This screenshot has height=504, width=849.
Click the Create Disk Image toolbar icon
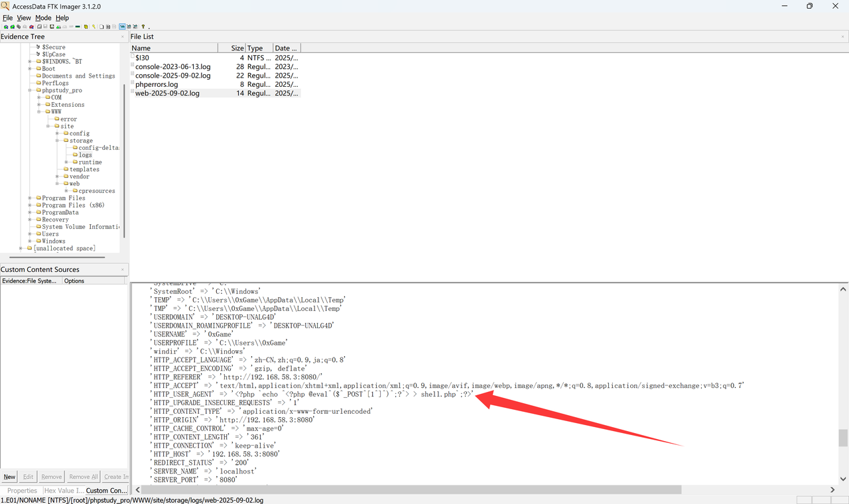click(39, 27)
